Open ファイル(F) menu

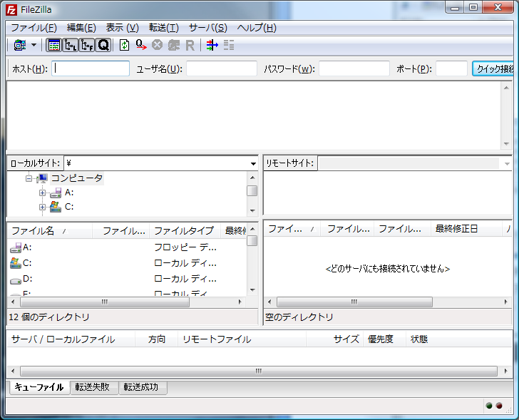click(34, 28)
